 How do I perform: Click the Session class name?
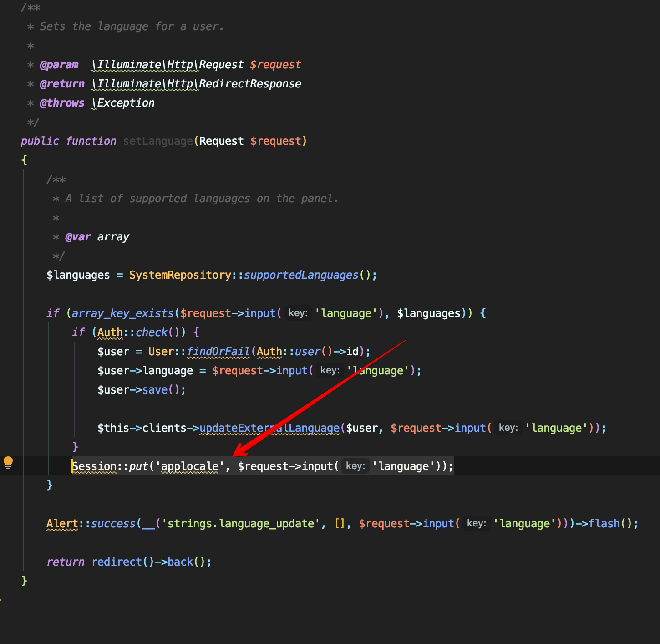94,466
